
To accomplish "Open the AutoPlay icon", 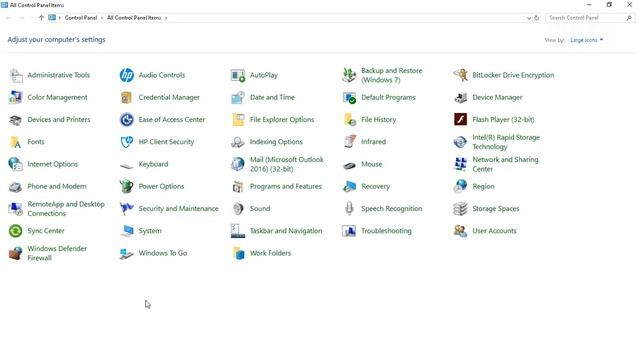I will (238, 76).
